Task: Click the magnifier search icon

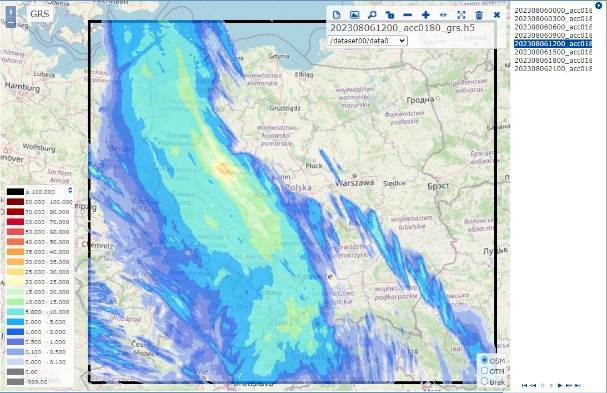Action: click(372, 15)
